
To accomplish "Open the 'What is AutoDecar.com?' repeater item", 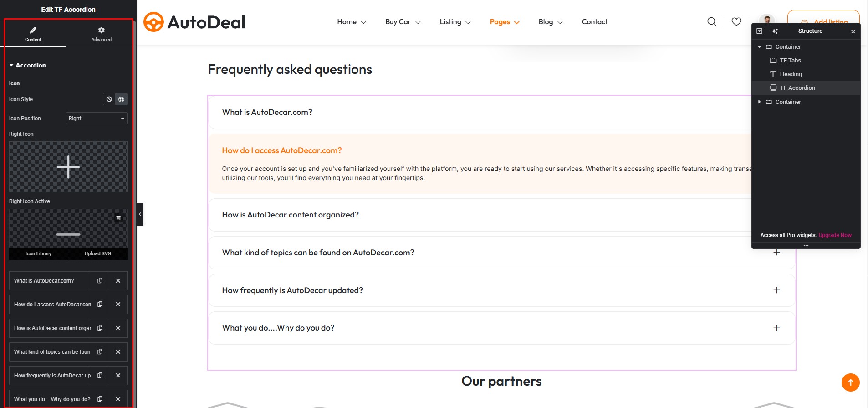I will (50, 281).
